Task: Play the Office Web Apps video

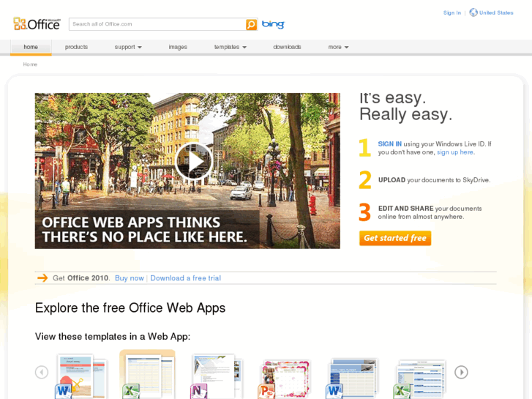Action: coord(194,162)
